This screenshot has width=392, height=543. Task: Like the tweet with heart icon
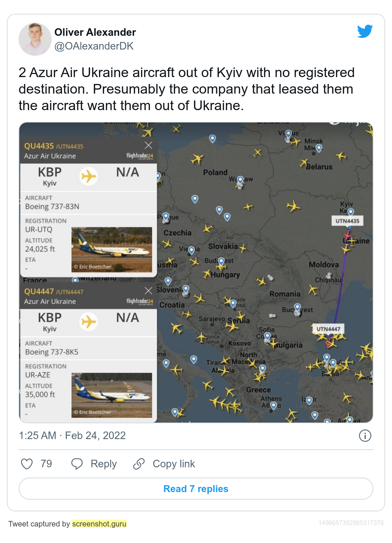(x=27, y=464)
